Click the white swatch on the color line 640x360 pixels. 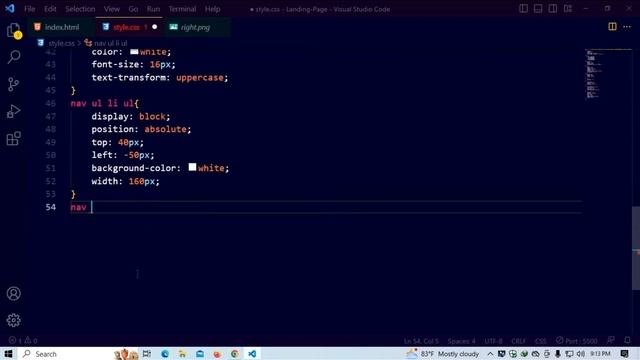coord(134,51)
